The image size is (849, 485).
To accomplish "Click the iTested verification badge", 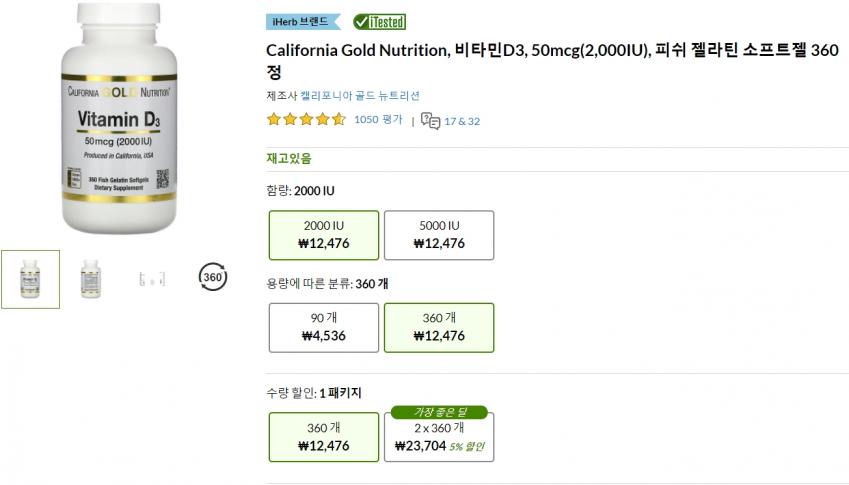I will 380,22.
